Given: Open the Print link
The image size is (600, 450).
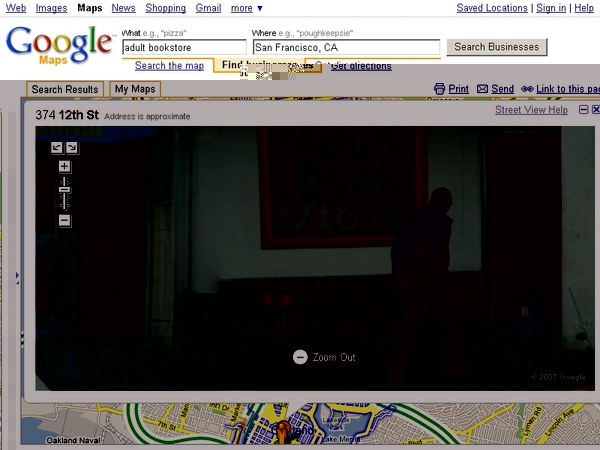Looking at the screenshot, I should (x=458, y=89).
